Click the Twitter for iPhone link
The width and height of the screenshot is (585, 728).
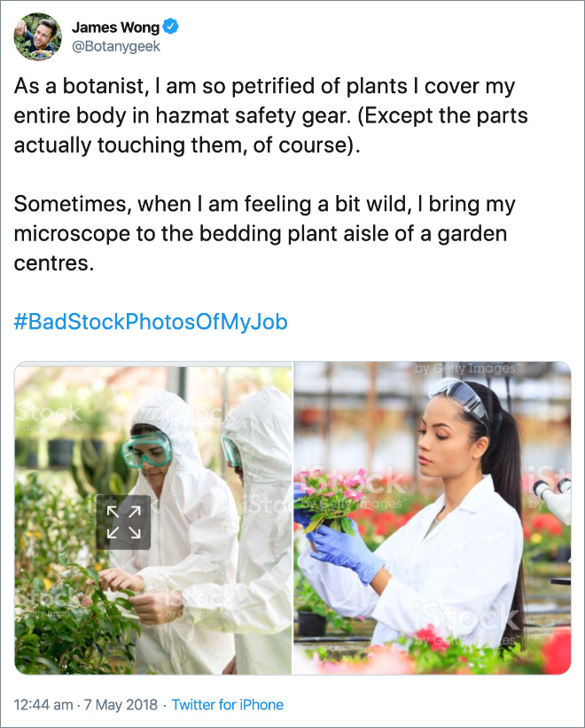[228, 705]
